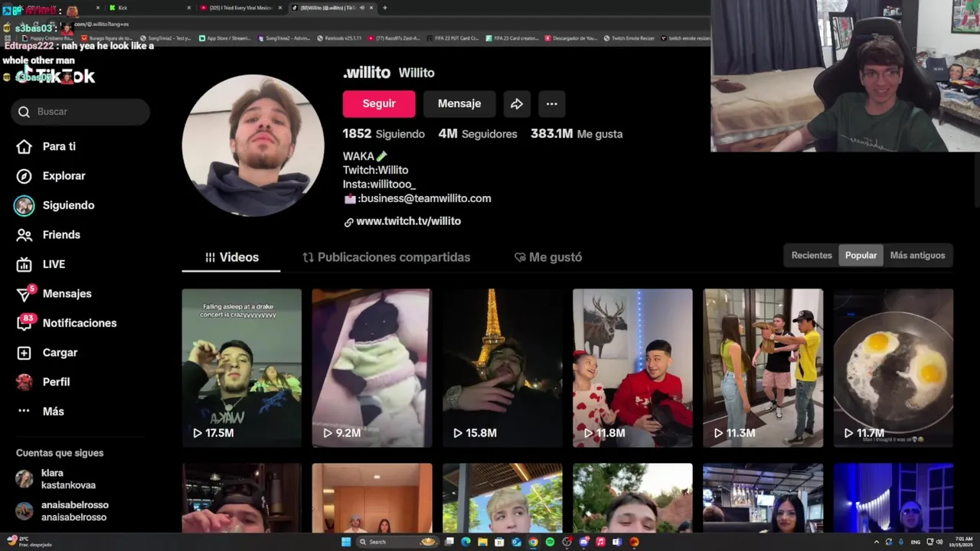The height and width of the screenshot is (551, 980).
Task: Open Mensajes icon with badge 5
Action: pyautogui.click(x=25, y=294)
